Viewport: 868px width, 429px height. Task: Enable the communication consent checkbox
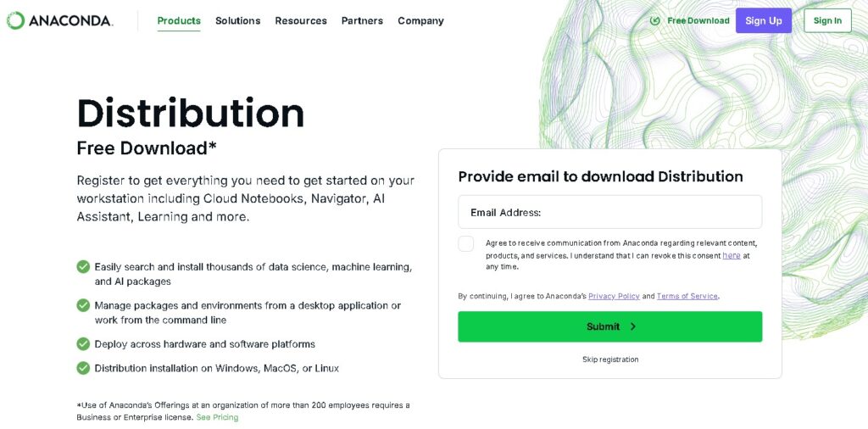click(466, 244)
